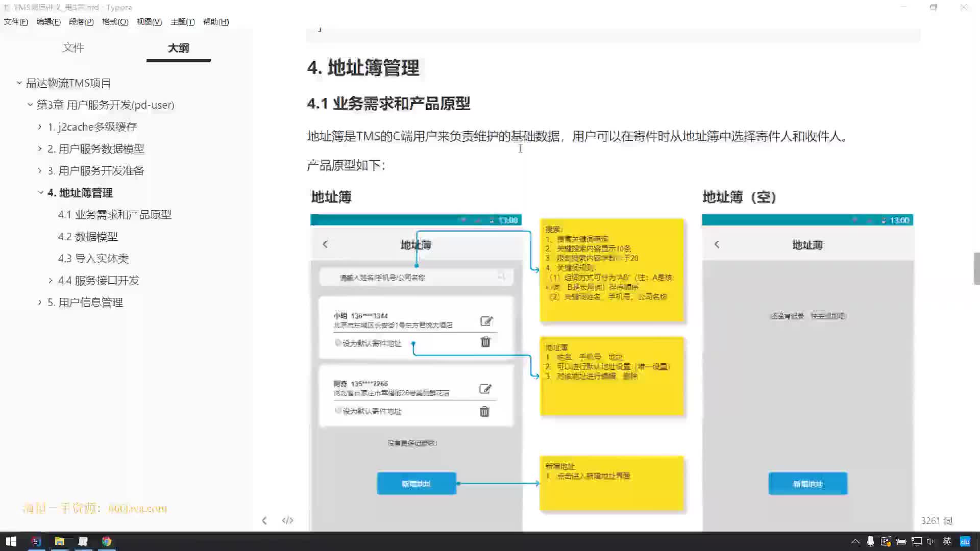Click the microphone tray icon
The height and width of the screenshot is (551, 980).
(x=870, y=541)
